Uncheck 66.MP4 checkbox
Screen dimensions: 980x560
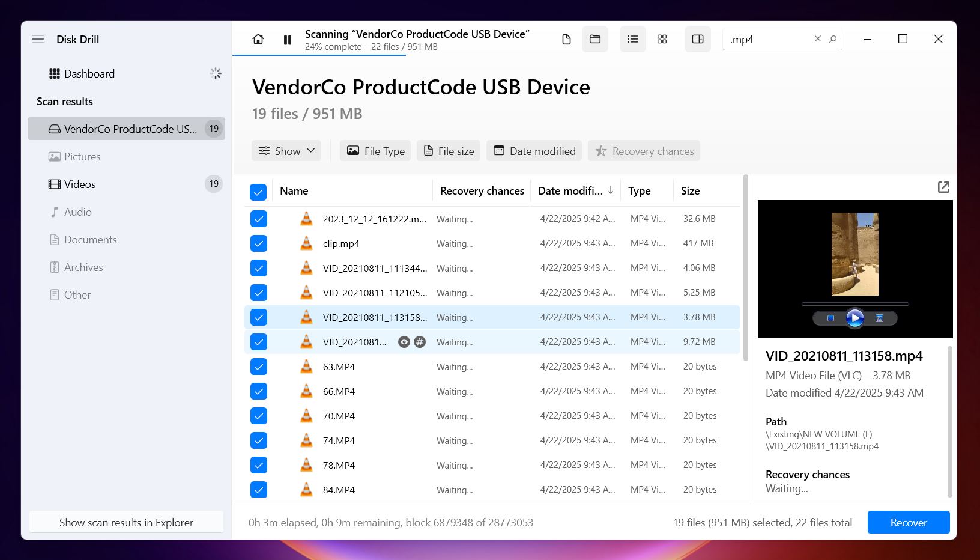coord(258,391)
